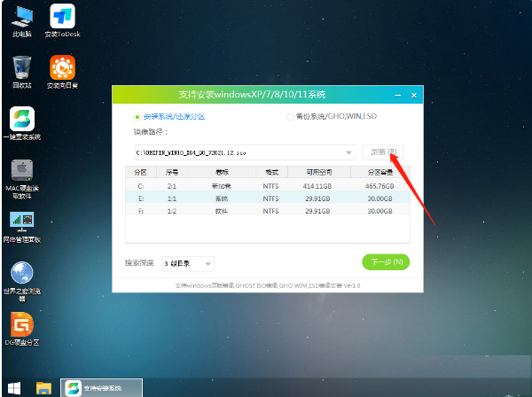Click the Windows Start button
The image size is (532, 397).
pyautogui.click(x=13, y=388)
